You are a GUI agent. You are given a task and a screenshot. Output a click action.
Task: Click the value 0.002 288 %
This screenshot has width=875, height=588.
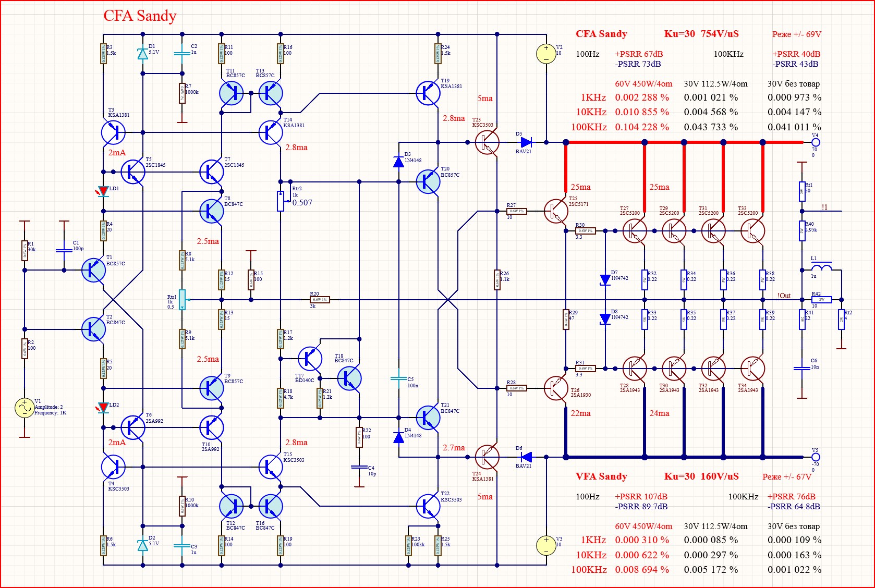pos(642,97)
